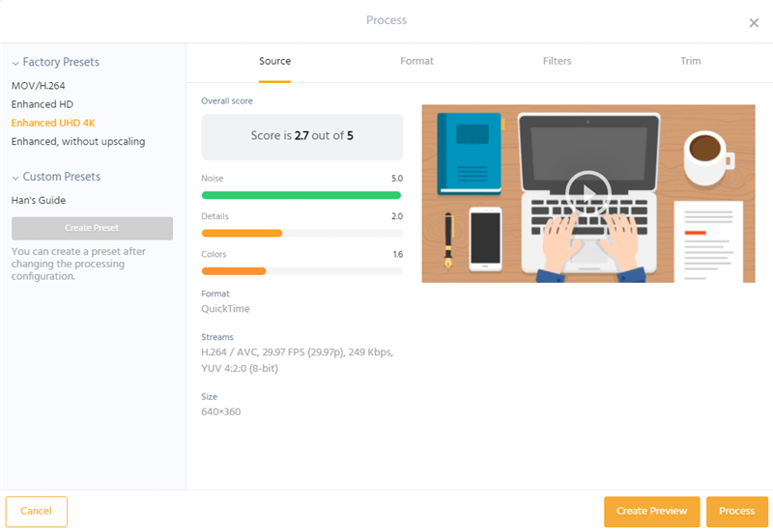Click the Cancel button

pos(36,512)
